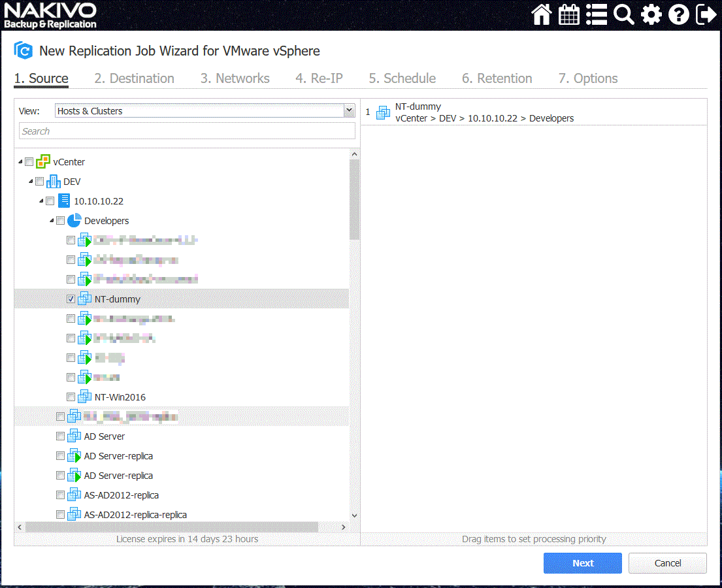Viewport: 722px width, 588px height.
Task: Check the DEV checkbox
Action: 40,182
